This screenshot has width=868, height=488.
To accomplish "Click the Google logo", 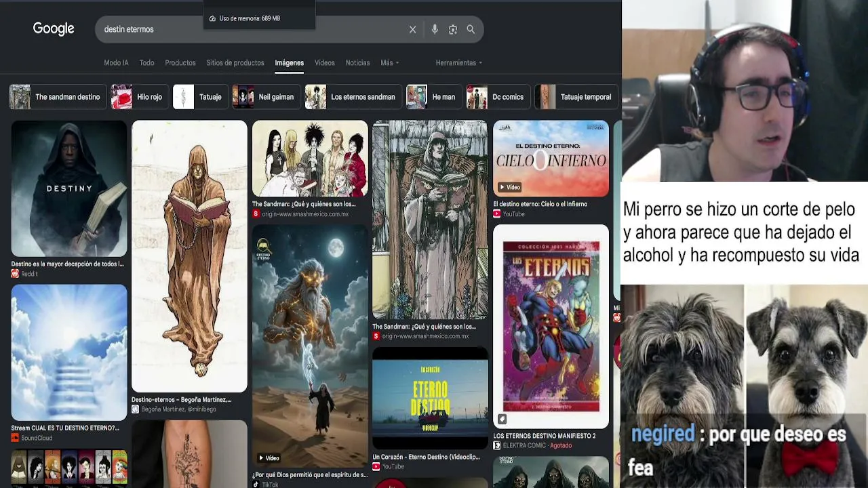I will [54, 28].
